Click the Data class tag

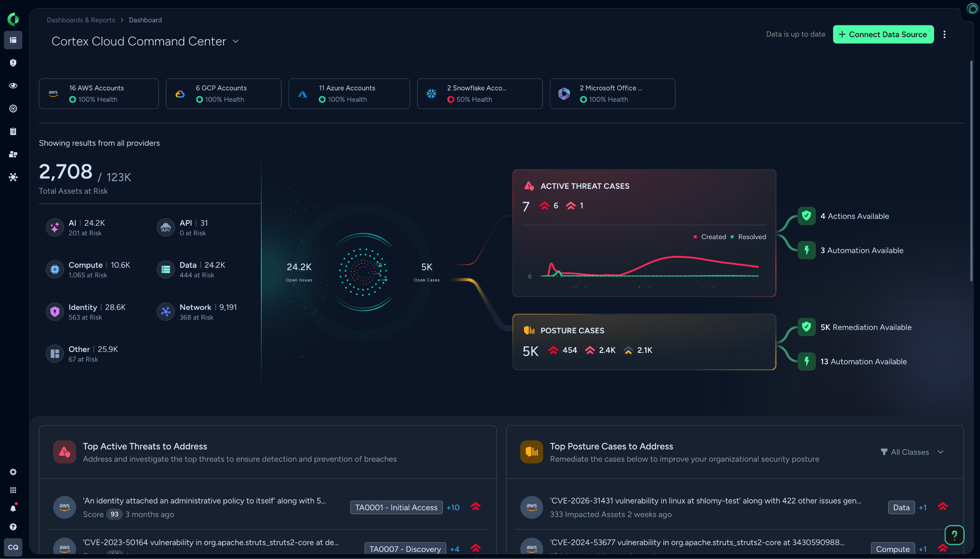coord(901,507)
